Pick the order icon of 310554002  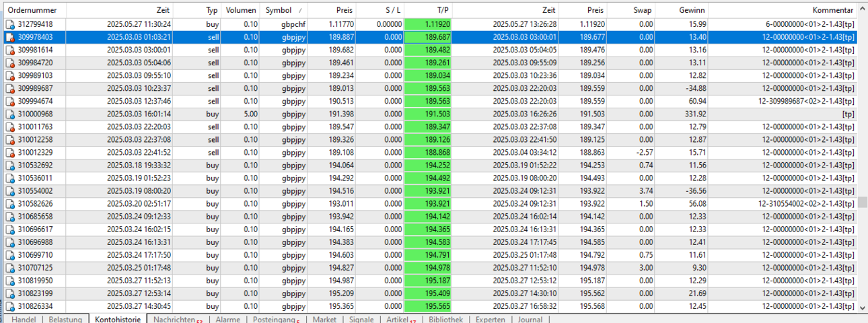pyautogui.click(x=9, y=190)
